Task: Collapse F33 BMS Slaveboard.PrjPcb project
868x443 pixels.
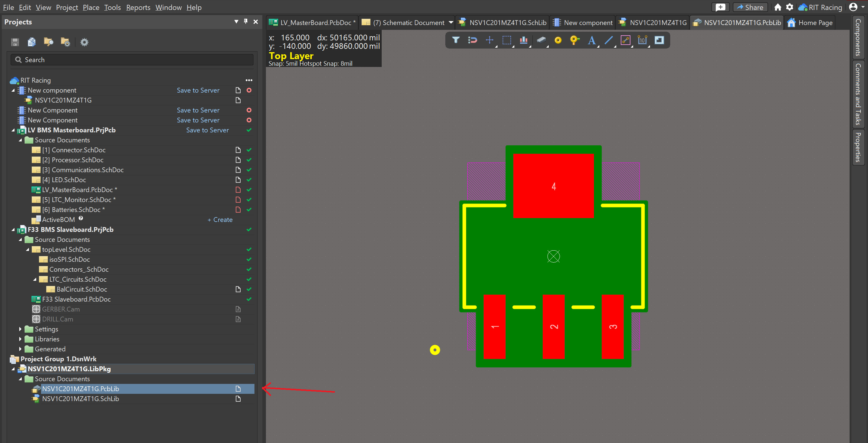Action: [13, 229]
